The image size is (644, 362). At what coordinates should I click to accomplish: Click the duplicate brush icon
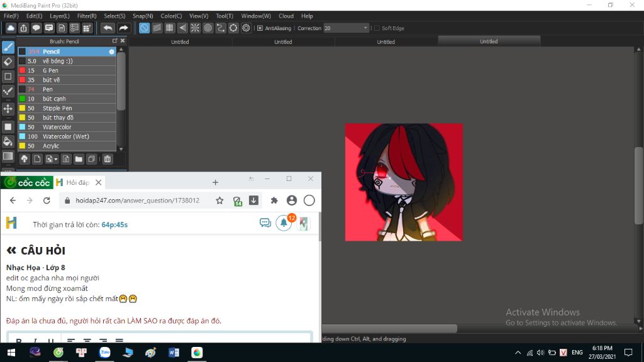coord(92,159)
